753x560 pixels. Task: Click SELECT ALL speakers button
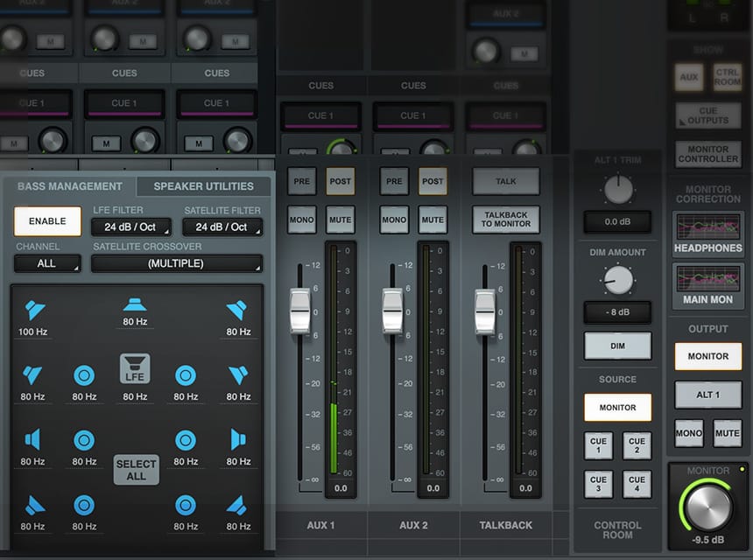[137, 470]
